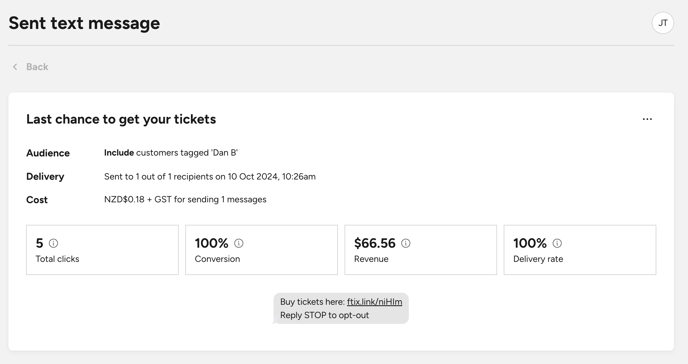Click the SMS message preview bubble
The height and width of the screenshot is (364, 688).
point(341,308)
